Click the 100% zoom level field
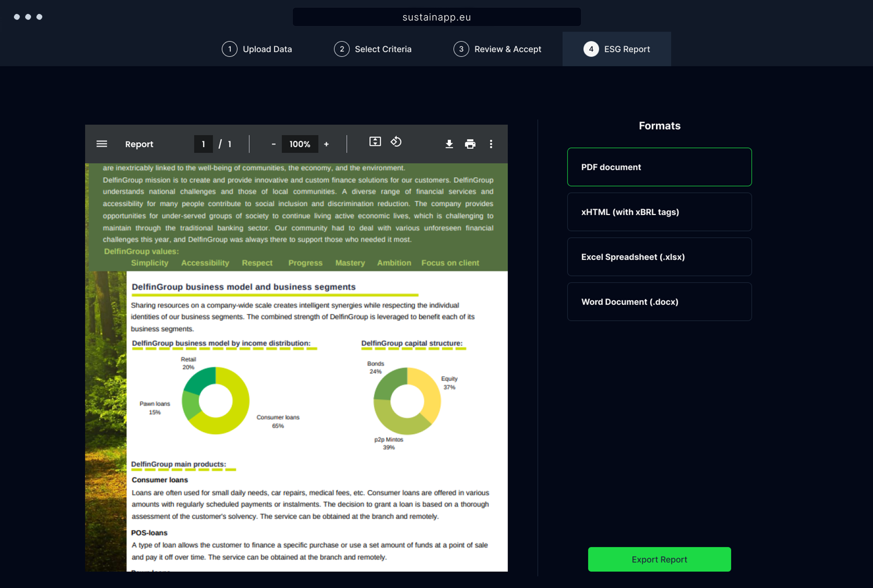873x588 pixels. (300, 144)
